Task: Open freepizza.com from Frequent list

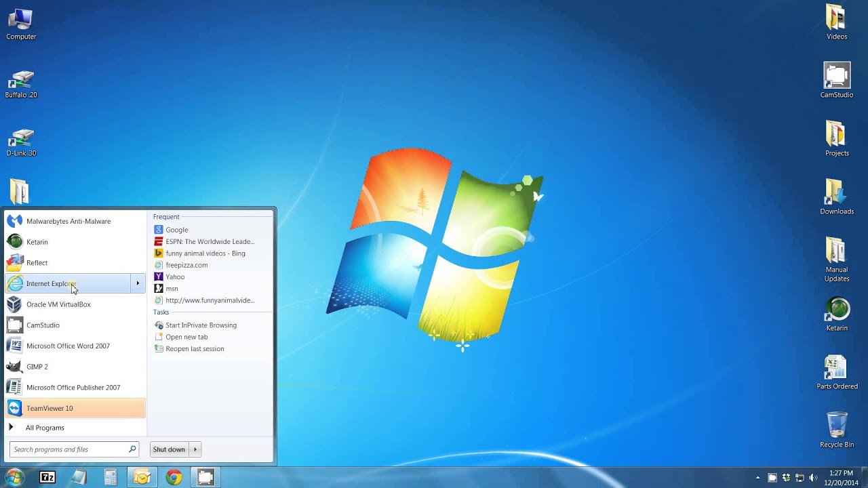Action: pyautogui.click(x=212, y=265)
